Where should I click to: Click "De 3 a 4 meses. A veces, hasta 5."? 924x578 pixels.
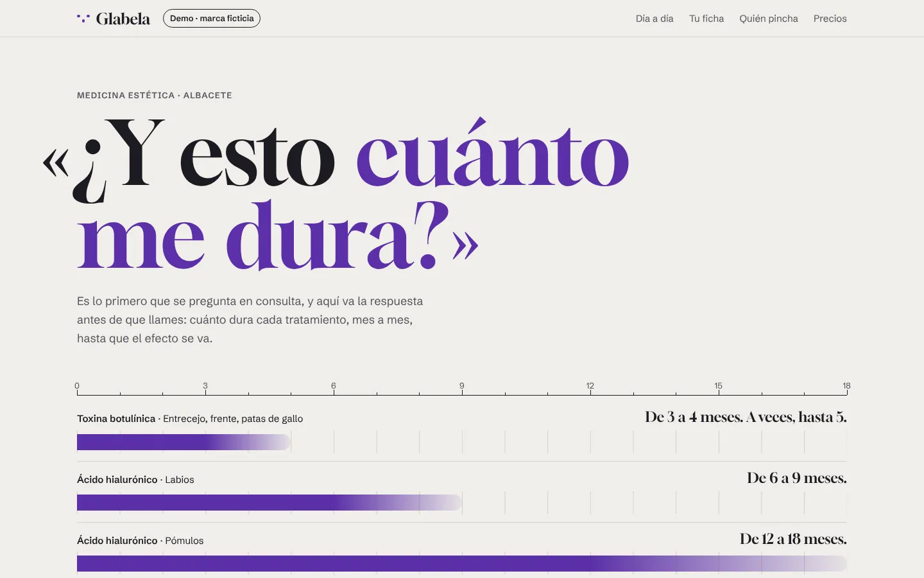tap(746, 417)
